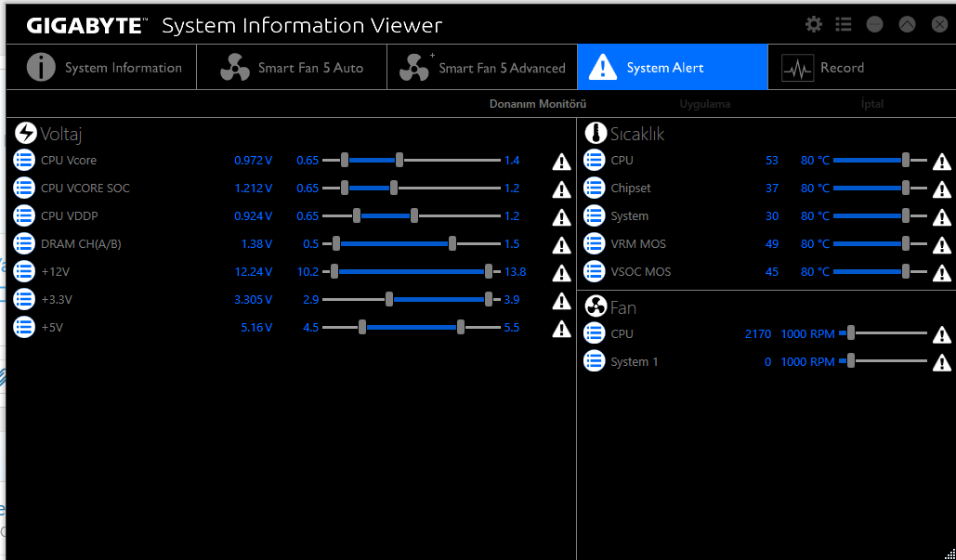The width and height of the screenshot is (956, 560).
Task: Click the CPU VCORE SOC list icon
Action: click(24, 189)
